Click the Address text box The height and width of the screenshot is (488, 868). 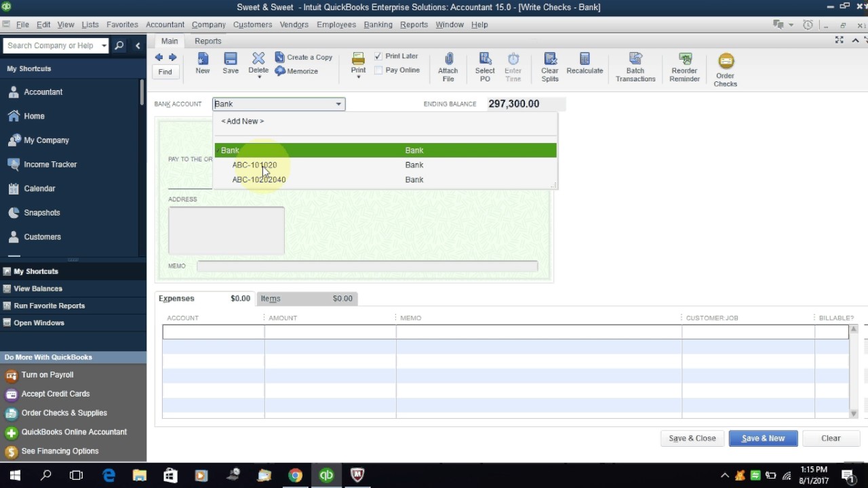click(226, 230)
